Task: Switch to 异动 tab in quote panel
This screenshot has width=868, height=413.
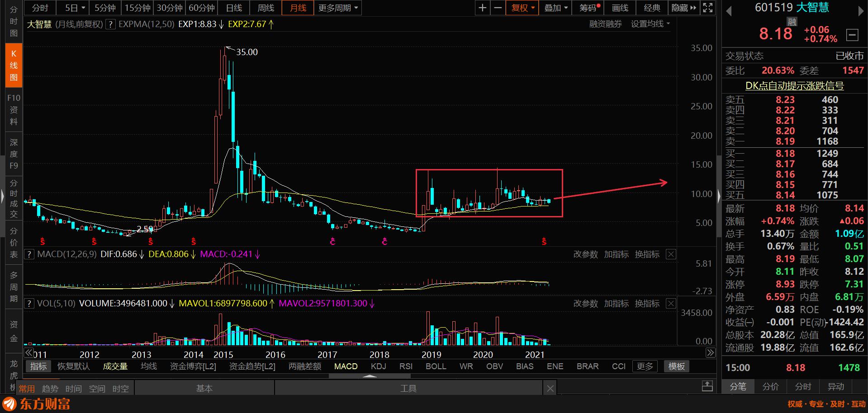Action: pos(836,387)
